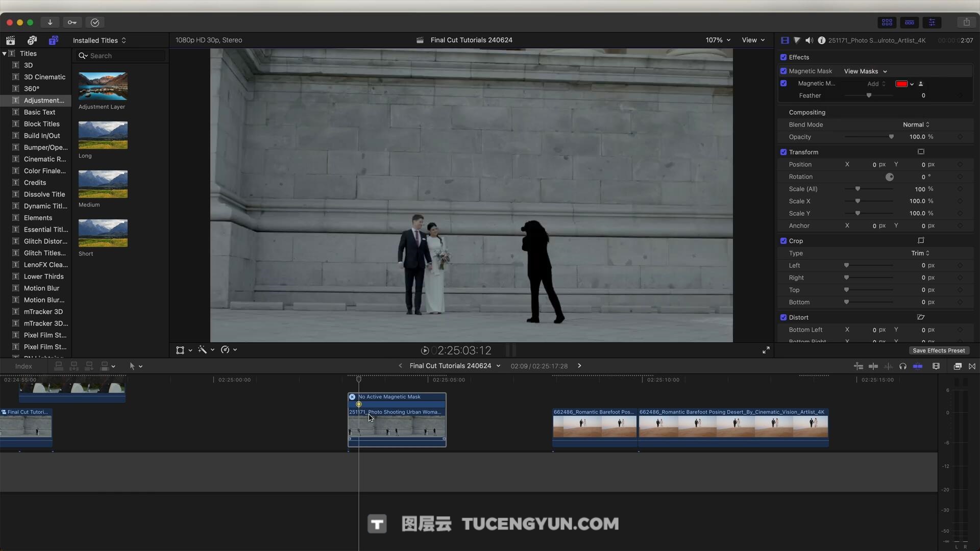
Task: Toggle snapping in the timeline toolbar
Action: (918, 366)
